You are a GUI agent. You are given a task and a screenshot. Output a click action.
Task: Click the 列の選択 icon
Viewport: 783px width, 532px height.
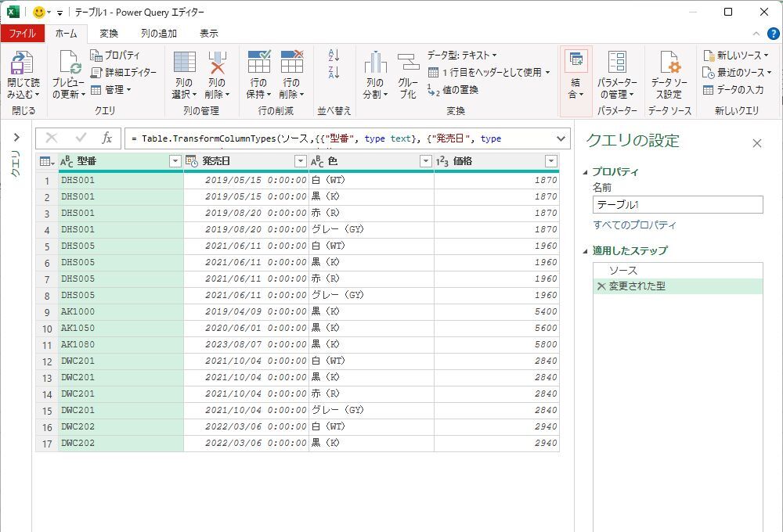(x=184, y=64)
